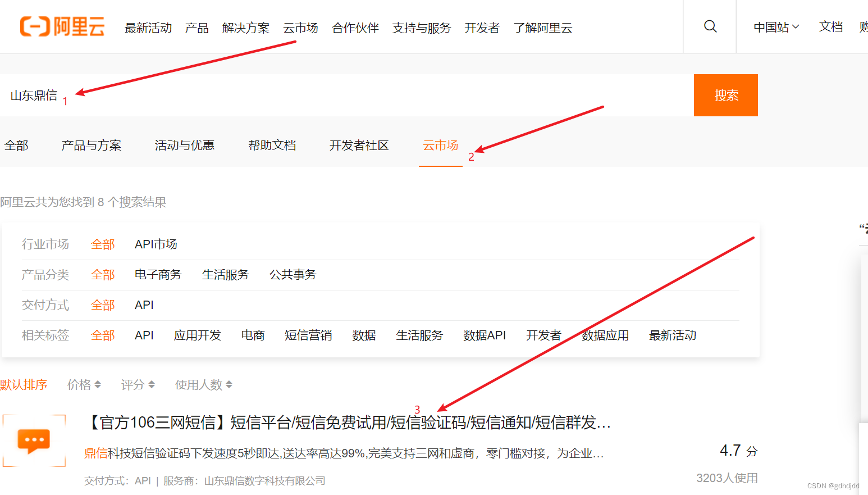
Task: Click 服务商：山东鼎信数字科技有限公司 text
Action: (244, 481)
